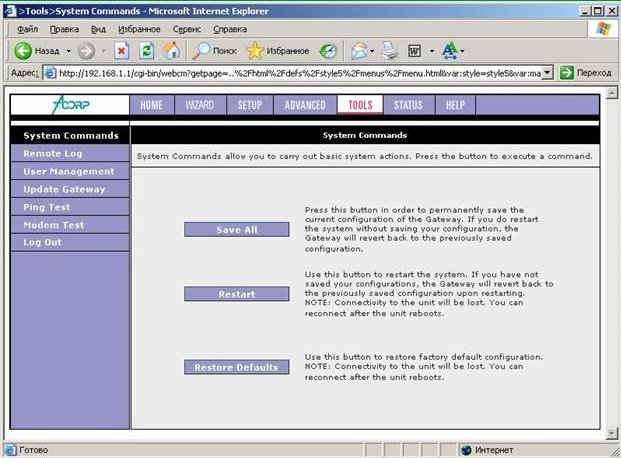Image resolution: width=621 pixels, height=458 pixels.
Task: Switch to the ADVANCED tab
Action: [x=305, y=105]
